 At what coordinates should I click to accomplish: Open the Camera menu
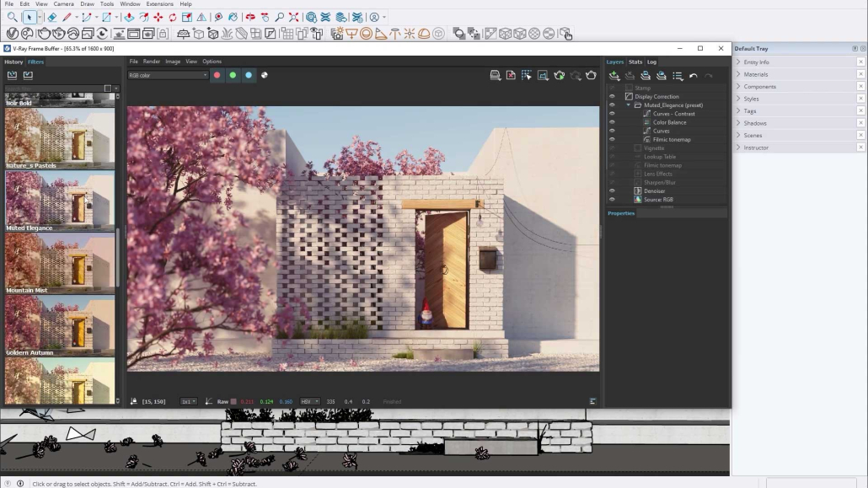click(x=64, y=4)
